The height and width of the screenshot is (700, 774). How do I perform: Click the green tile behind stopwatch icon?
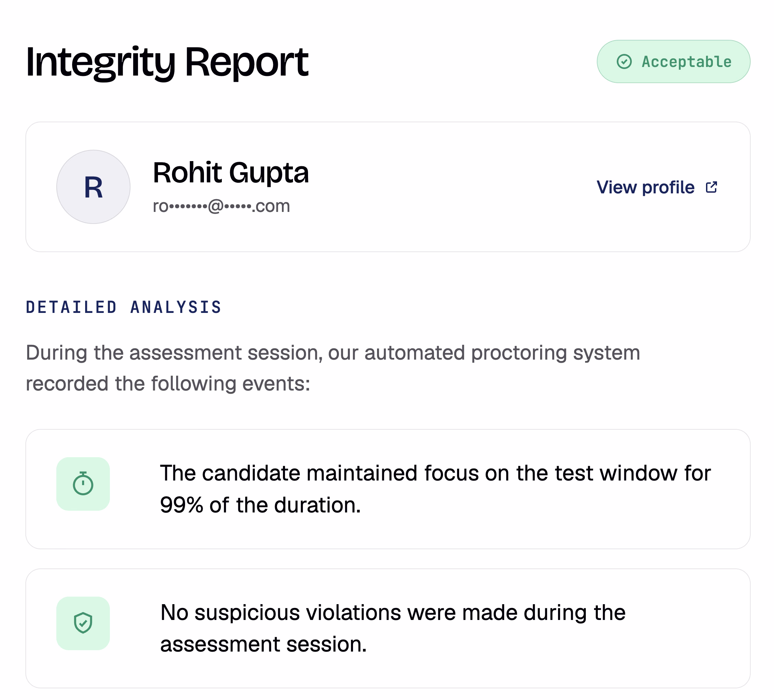click(x=83, y=484)
